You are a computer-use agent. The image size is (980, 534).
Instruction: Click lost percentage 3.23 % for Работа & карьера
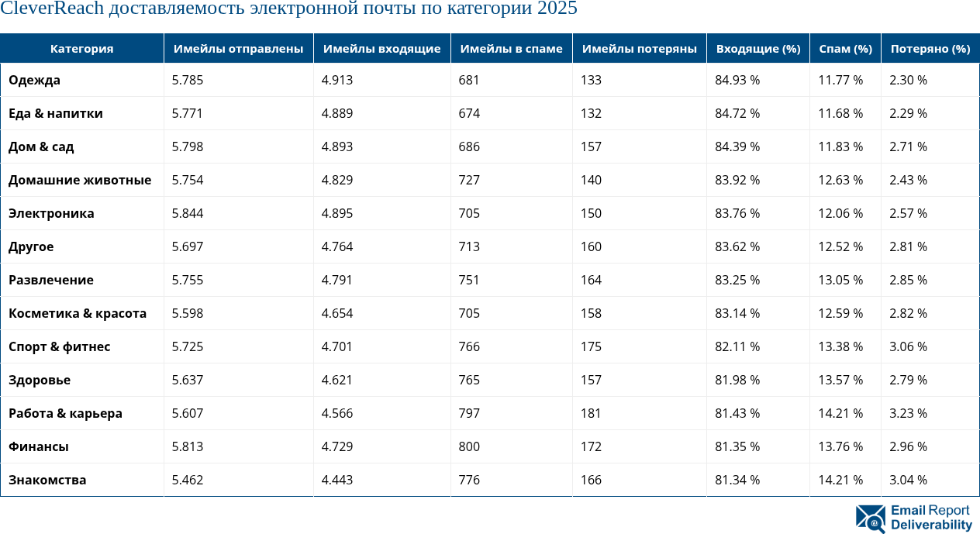click(909, 413)
